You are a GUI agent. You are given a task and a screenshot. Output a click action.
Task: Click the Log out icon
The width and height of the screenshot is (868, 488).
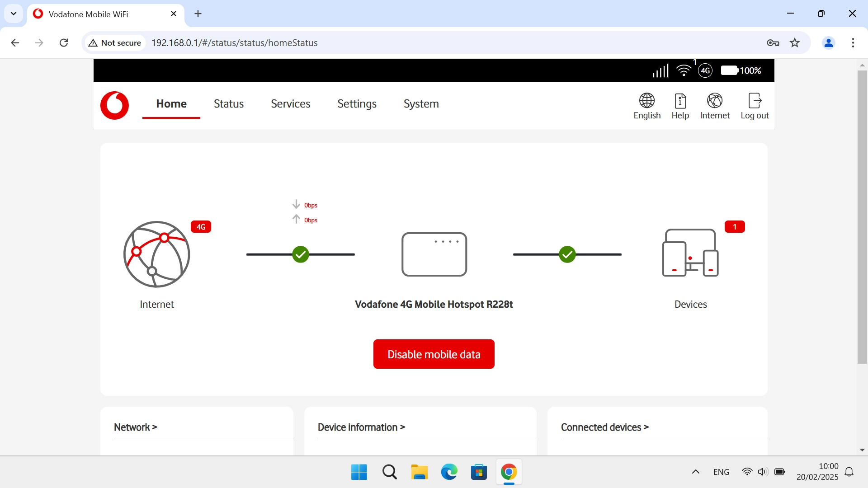[x=755, y=106]
